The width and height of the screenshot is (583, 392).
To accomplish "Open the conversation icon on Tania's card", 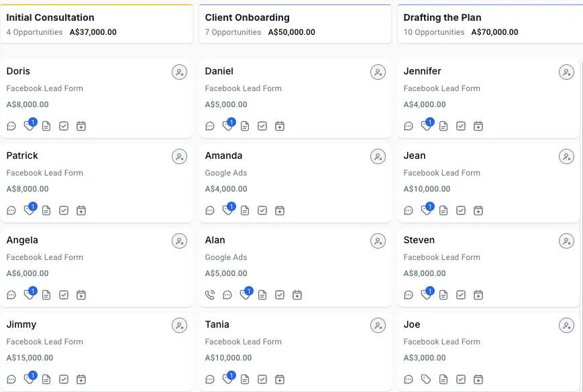I will pyautogui.click(x=210, y=379).
